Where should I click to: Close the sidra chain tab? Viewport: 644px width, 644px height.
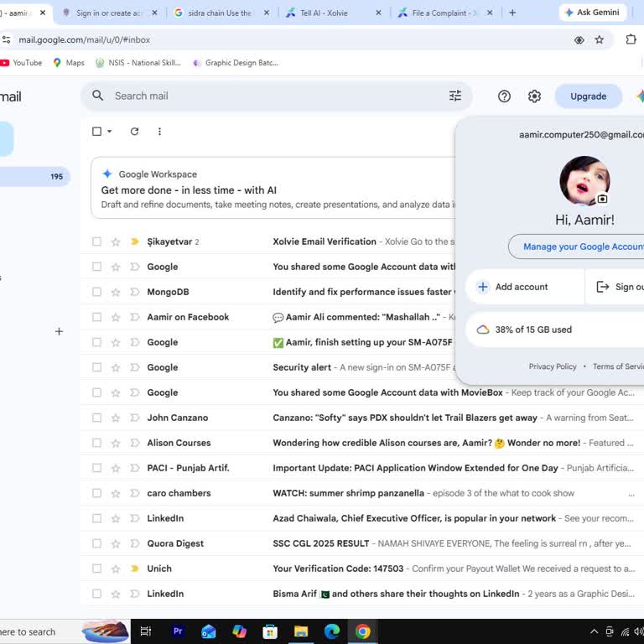point(267,13)
